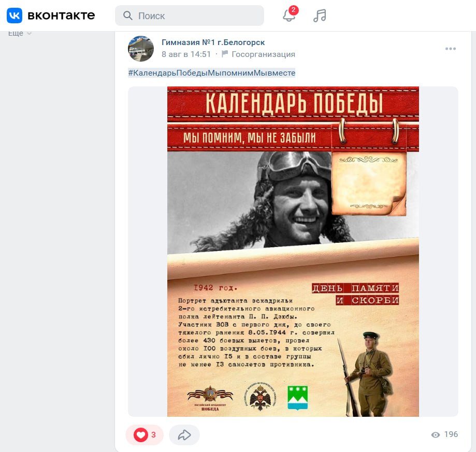Focus the Поиск search field
Viewport: 476px width, 452px height.
pos(190,16)
